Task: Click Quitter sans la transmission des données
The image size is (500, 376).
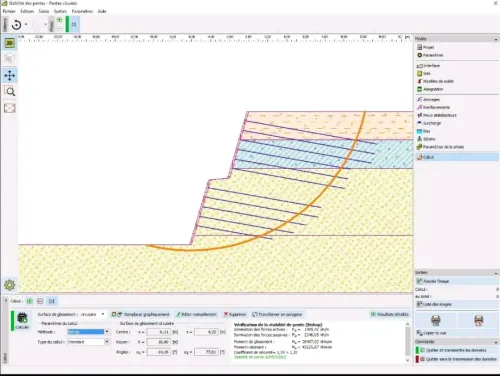Action: tap(457, 359)
